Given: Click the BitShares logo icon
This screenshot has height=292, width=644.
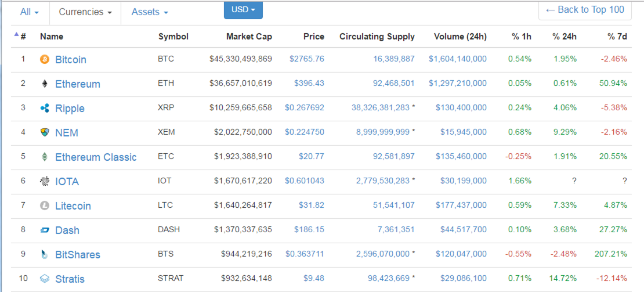Looking at the screenshot, I should 44,255.
